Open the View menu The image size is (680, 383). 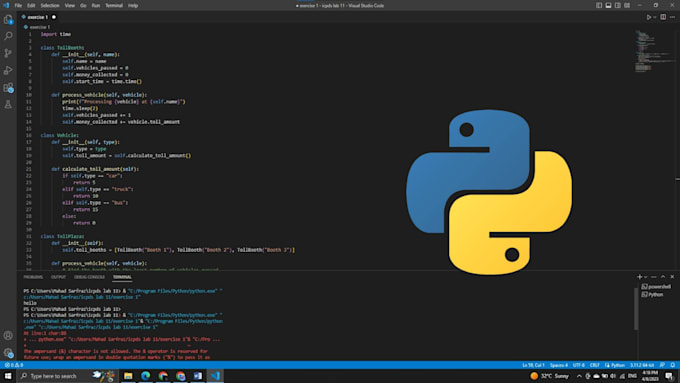pos(70,6)
